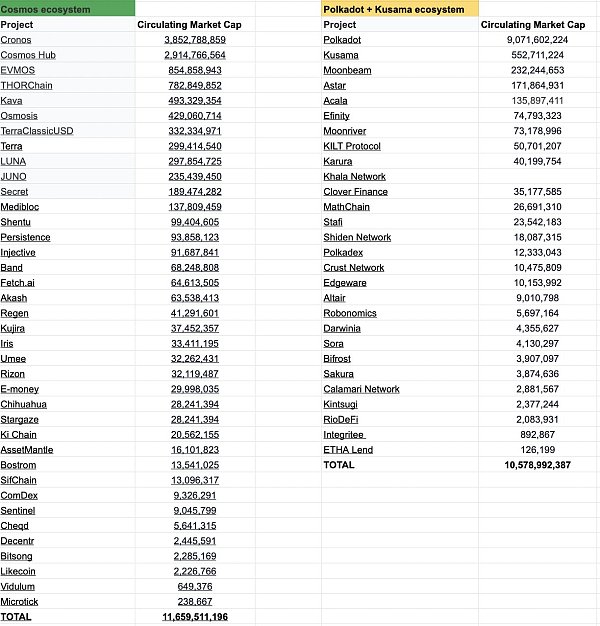Follow the Calamari Network link

point(361,389)
